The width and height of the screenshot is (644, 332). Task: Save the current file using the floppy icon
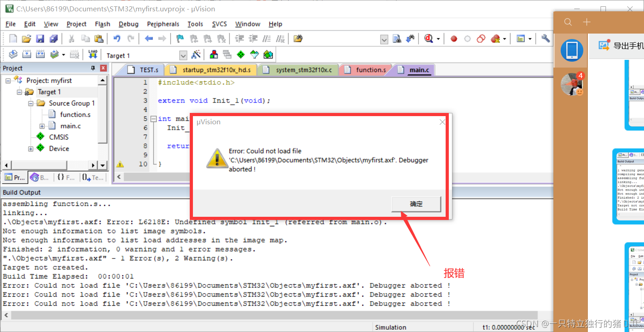(x=40, y=39)
